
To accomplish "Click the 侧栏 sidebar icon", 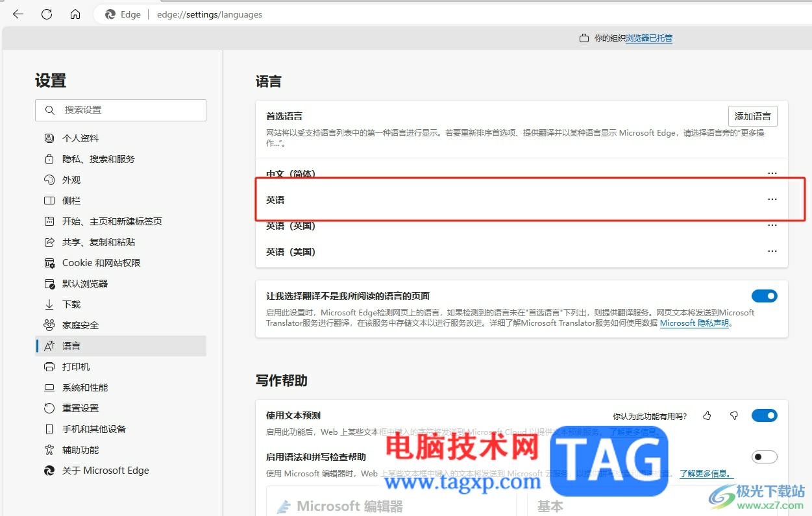I will 49,201.
